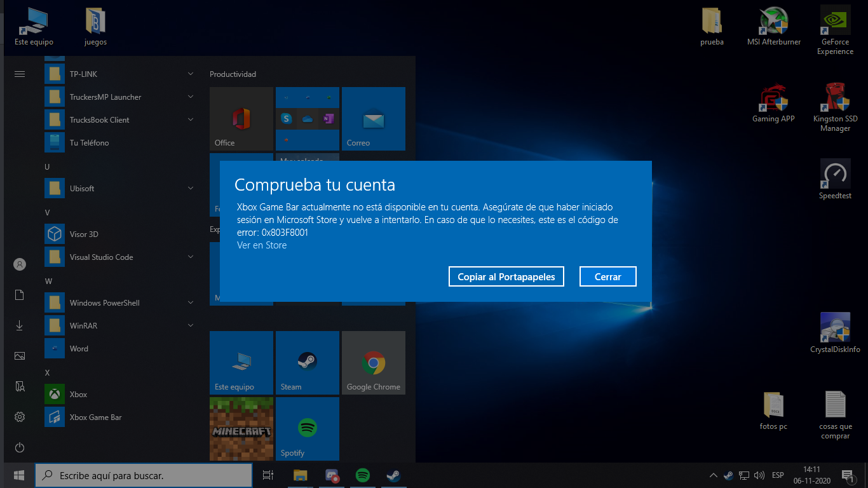The width and height of the screenshot is (868, 488).
Task: Expand Windows PowerShell folder
Action: coord(121,302)
